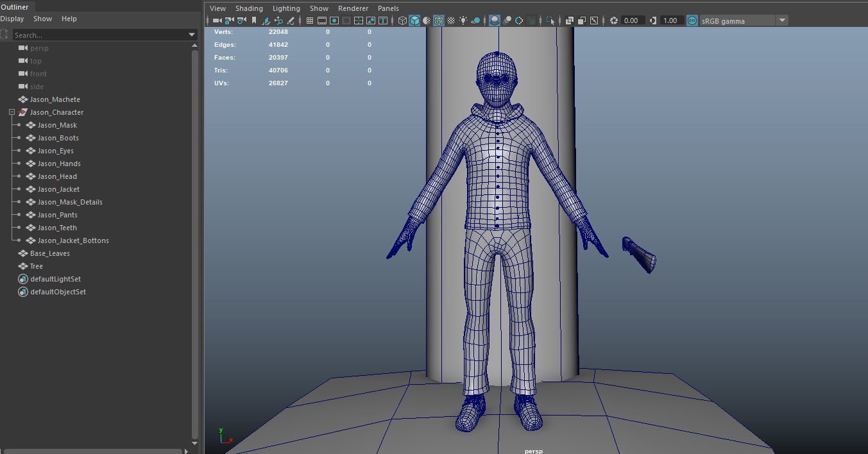Select the persp camera in Outliner
The width and height of the screenshot is (868, 454).
(39, 48)
